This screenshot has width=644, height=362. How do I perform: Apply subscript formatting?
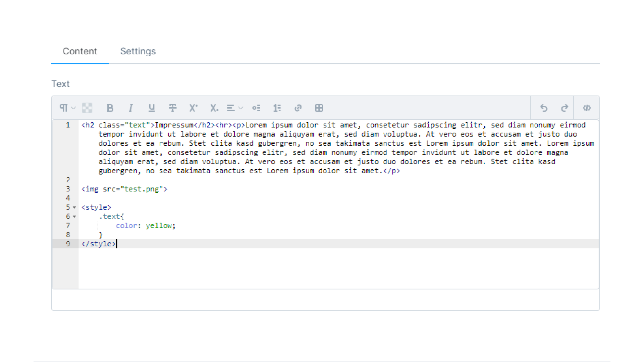214,108
